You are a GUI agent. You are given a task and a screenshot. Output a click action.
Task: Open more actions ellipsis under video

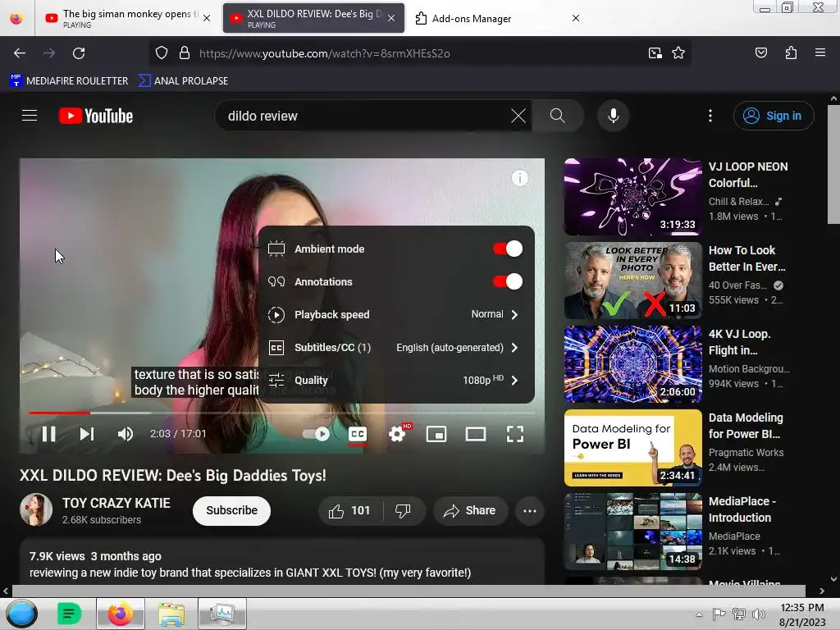click(x=530, y=510)
